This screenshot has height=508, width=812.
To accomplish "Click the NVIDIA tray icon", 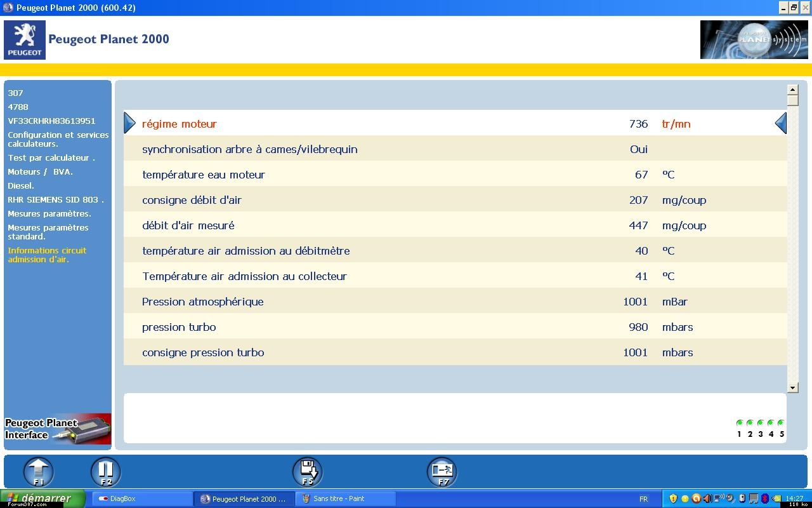I will coord(776,498).
